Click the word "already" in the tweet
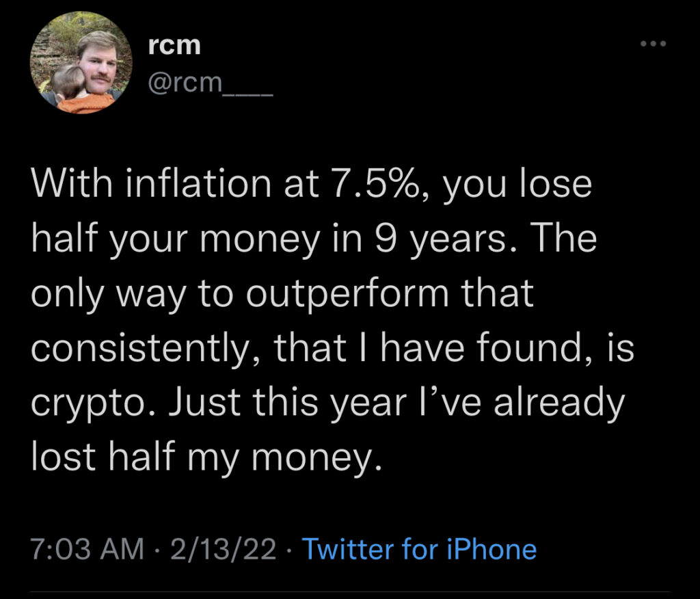 pyautogui.click(x=559, y=403)
